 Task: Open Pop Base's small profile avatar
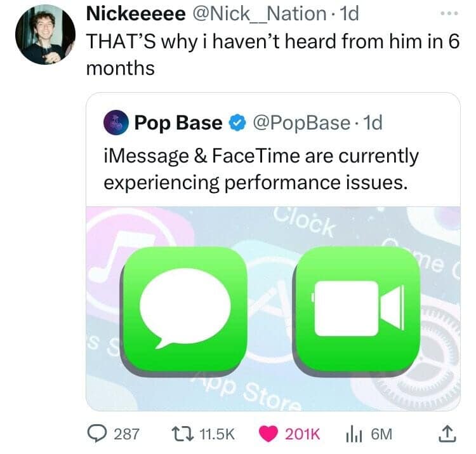coord(116,123)
